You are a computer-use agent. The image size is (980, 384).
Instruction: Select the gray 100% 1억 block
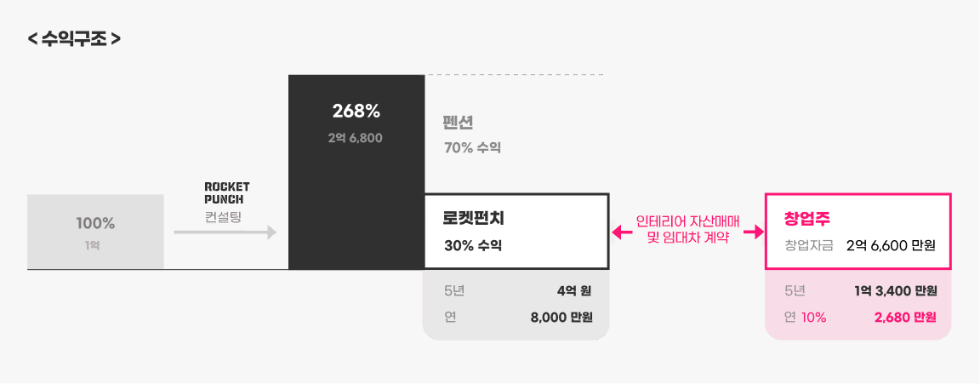pyautogui.click(x=95, y=232)
